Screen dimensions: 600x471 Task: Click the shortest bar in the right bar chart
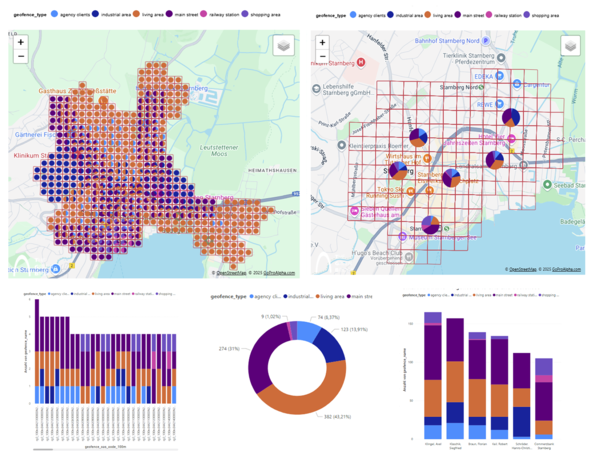[x=543, y=400]
